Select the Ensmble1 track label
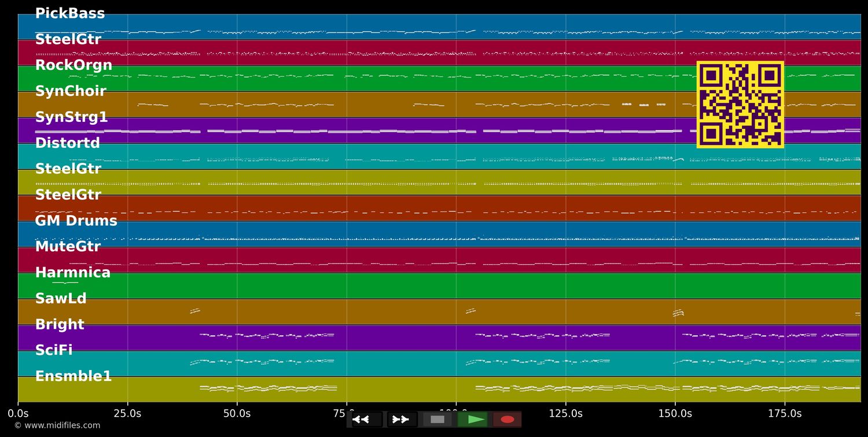This screenshot has height=437, width=868. [73, 376]
